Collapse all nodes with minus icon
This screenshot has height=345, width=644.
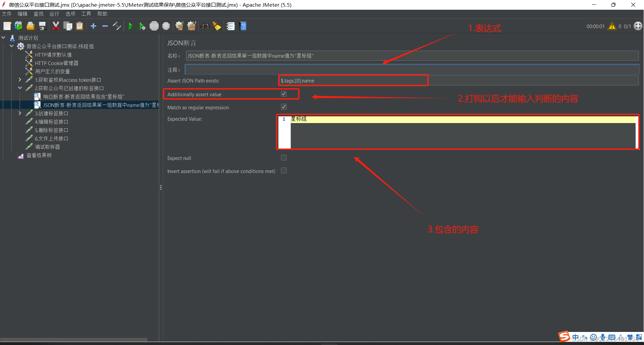coord(105,26)
